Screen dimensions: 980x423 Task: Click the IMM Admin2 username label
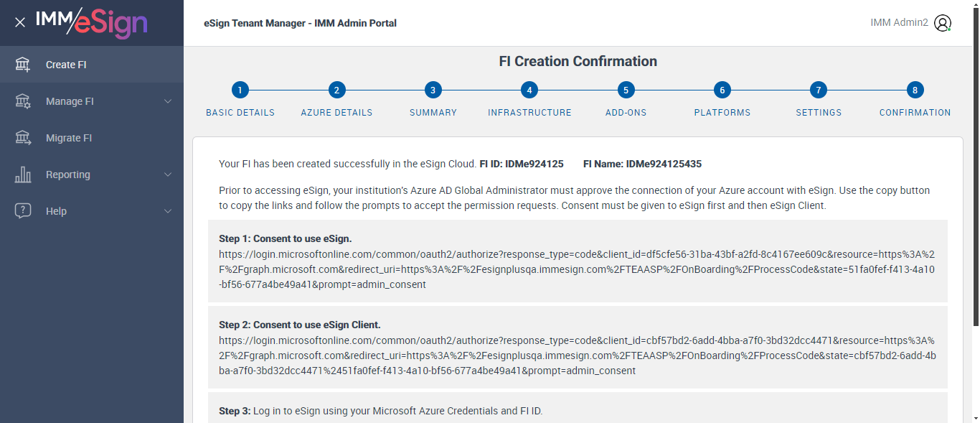click(x=899, y=23)
